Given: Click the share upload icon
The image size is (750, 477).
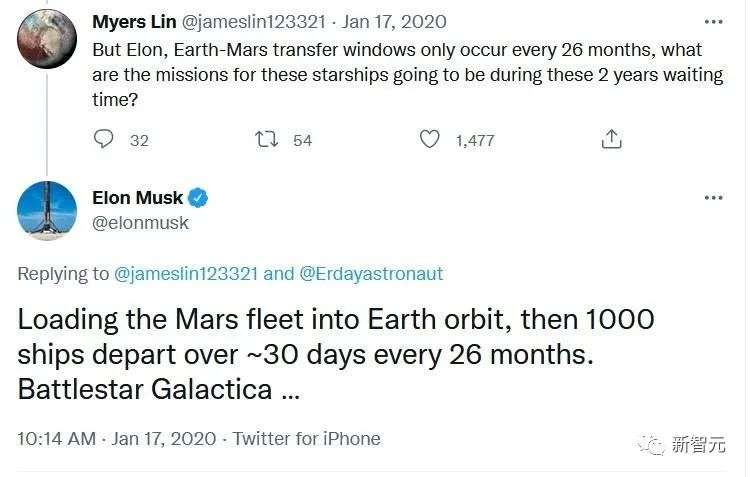Looking at the screenshot, I should [x=611, y=140].
